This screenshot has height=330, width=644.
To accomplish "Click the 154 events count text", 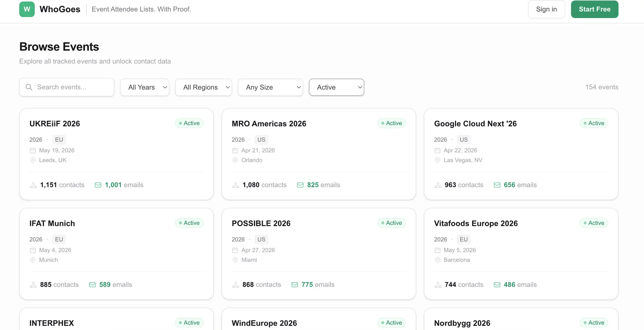I will click(x=602, y=87).
